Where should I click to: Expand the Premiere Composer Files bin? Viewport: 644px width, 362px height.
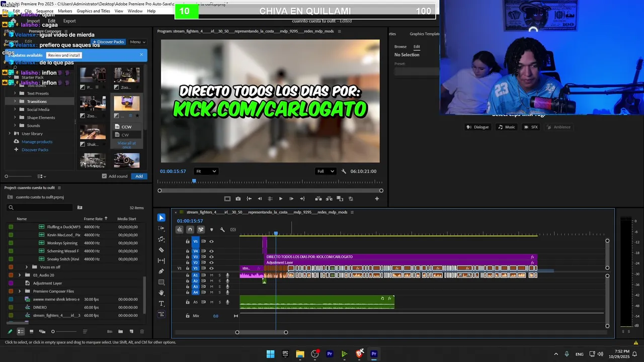pyautogui.click(x=20, y=291)
